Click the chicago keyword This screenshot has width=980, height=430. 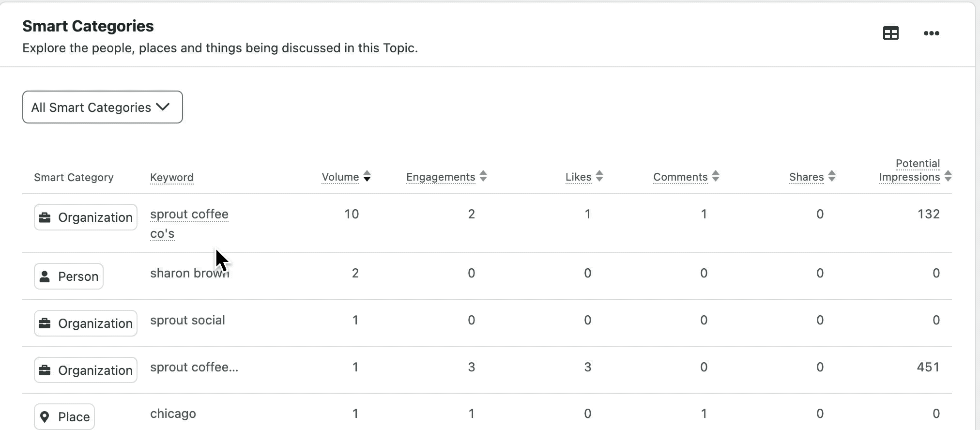tap(173, 414)
